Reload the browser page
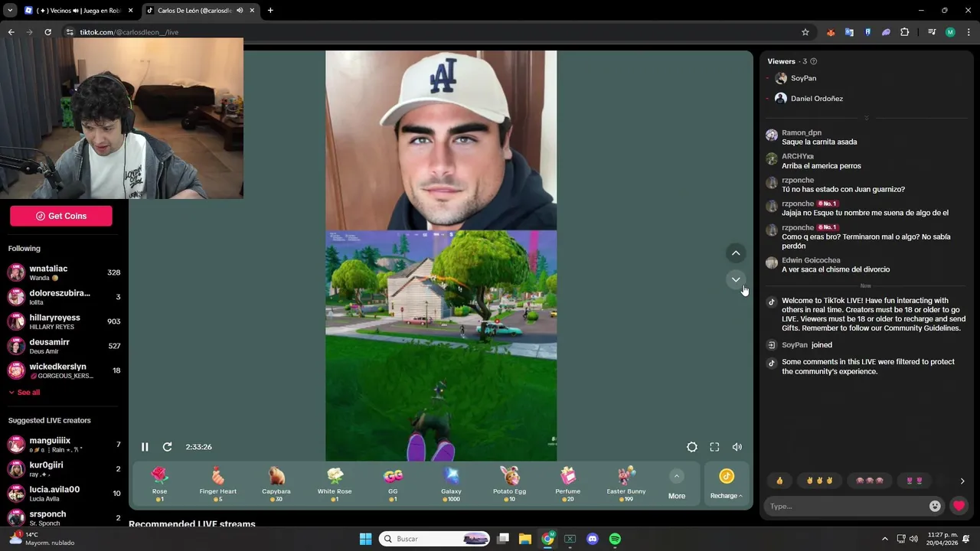This screenshot has height=551, width=980. pos(47,32)
